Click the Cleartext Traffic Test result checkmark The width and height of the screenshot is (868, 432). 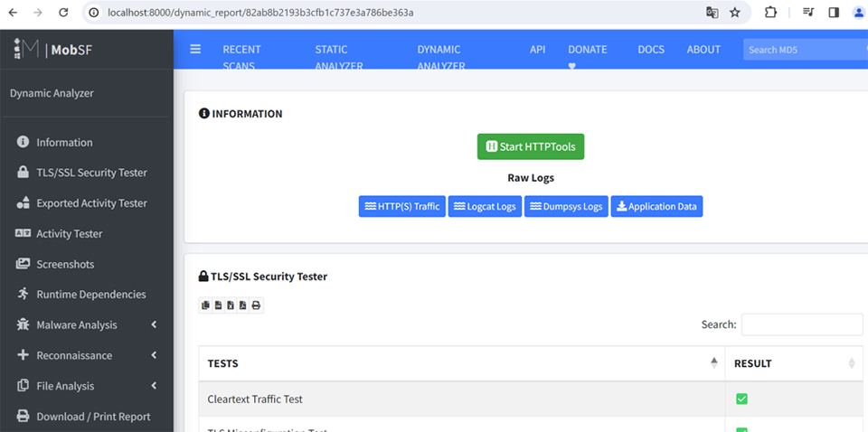(741, 399)
